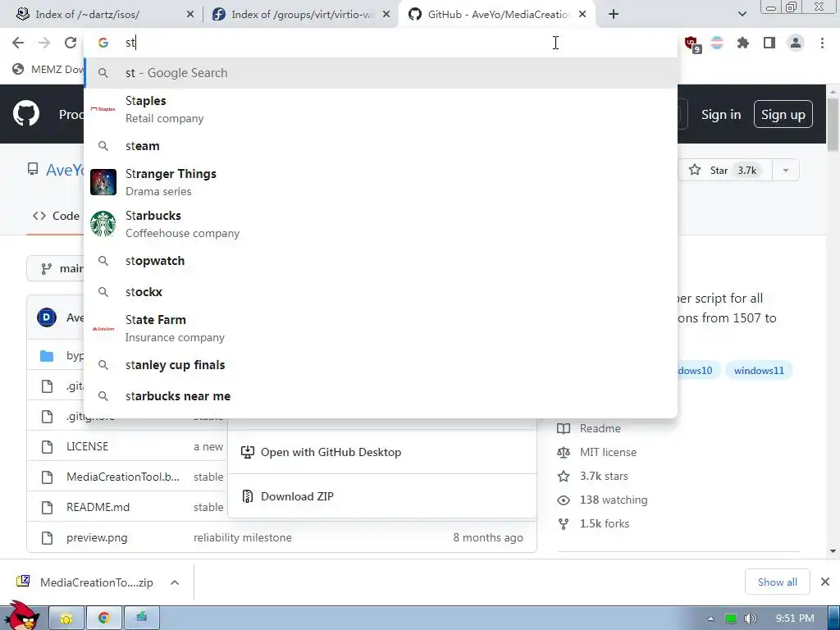
Task: Reload the page with the refresh icon
Action: [x=71, y=43]
